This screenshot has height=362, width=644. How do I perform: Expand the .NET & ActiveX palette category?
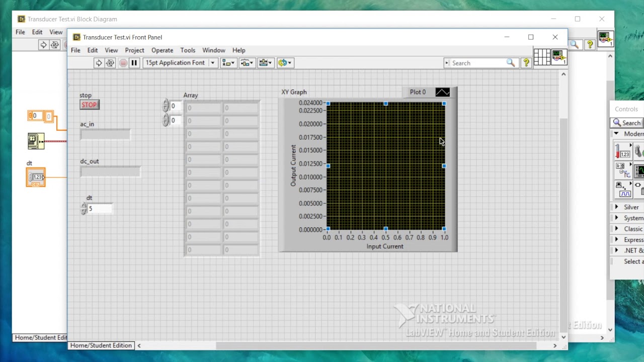[616, 250]
